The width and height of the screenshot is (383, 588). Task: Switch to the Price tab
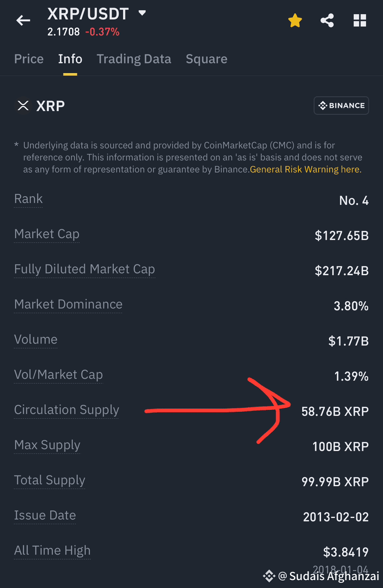click(x=29, y=59)
